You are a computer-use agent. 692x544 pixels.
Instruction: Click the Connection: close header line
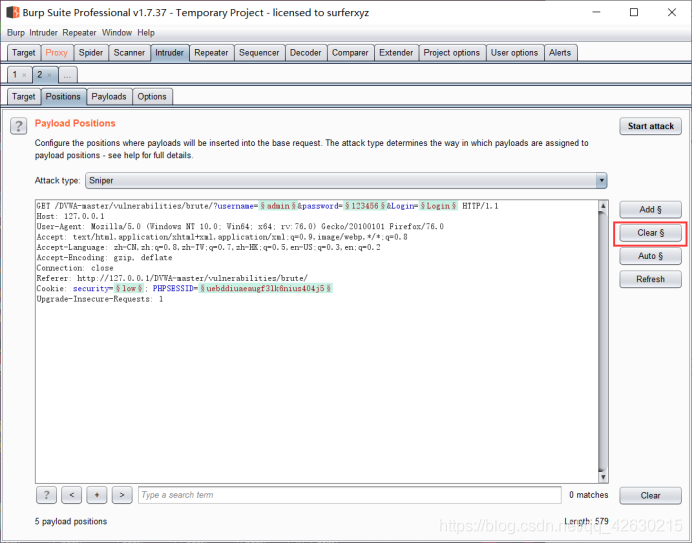pyautogui.click(x=75, y=268)
